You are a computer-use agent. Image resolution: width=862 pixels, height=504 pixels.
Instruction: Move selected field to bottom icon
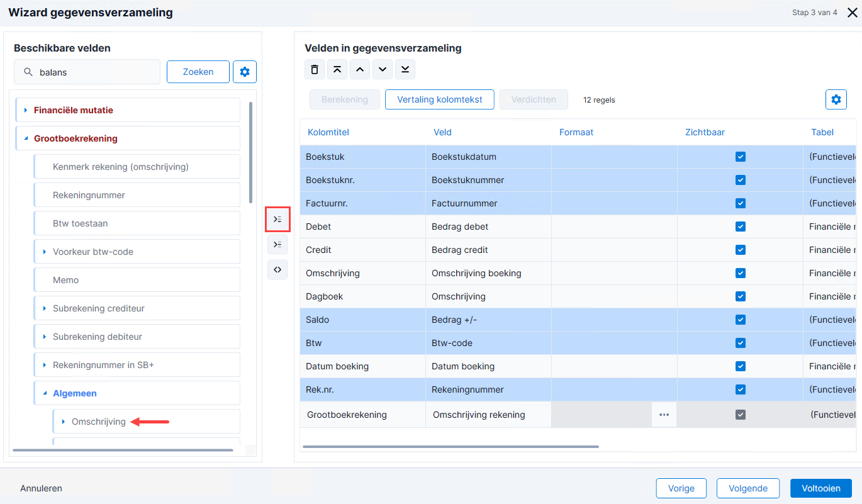[405, 69]
